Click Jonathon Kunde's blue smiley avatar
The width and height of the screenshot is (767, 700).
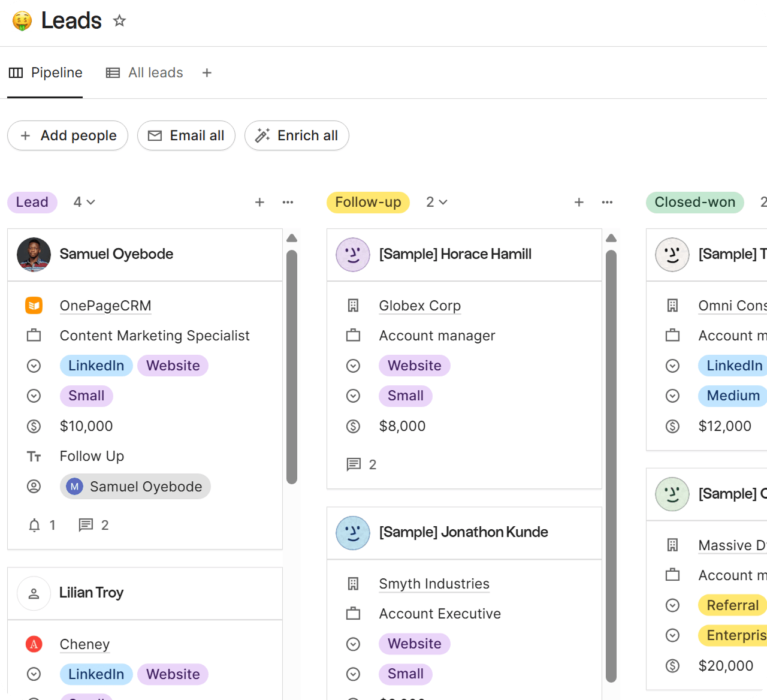[353, 533]
